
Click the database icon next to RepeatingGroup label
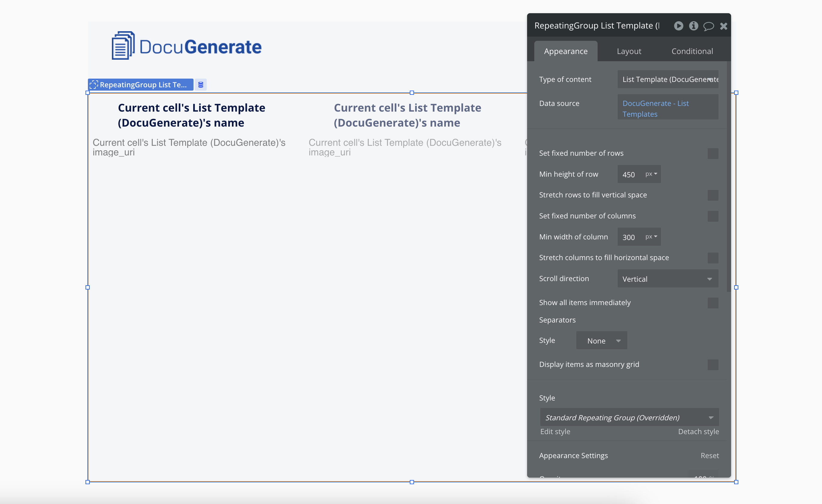coord(200,85)
